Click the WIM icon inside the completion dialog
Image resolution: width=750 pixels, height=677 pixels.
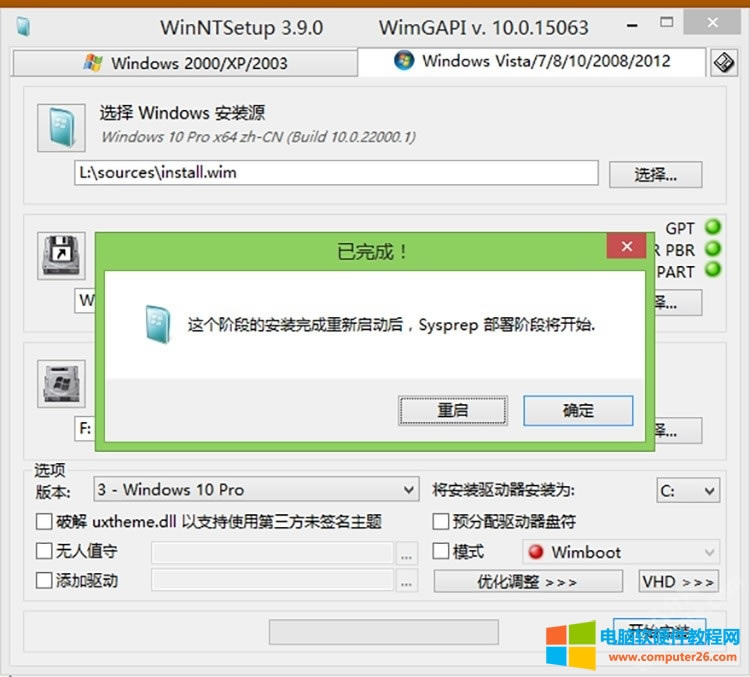(x=158, y=324)
